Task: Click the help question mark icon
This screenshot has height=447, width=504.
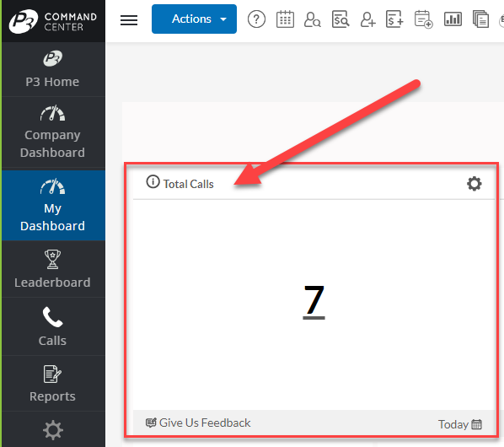Action: coord(256,19)
